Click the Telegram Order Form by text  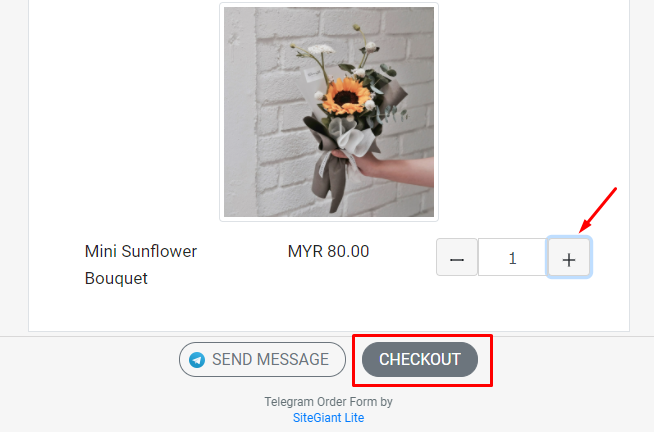[x=328, y=402]
